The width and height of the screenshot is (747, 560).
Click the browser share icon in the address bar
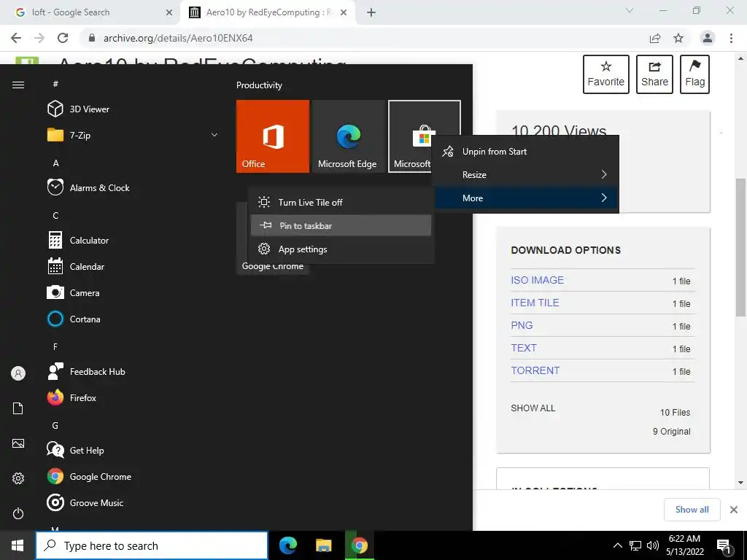655,38
